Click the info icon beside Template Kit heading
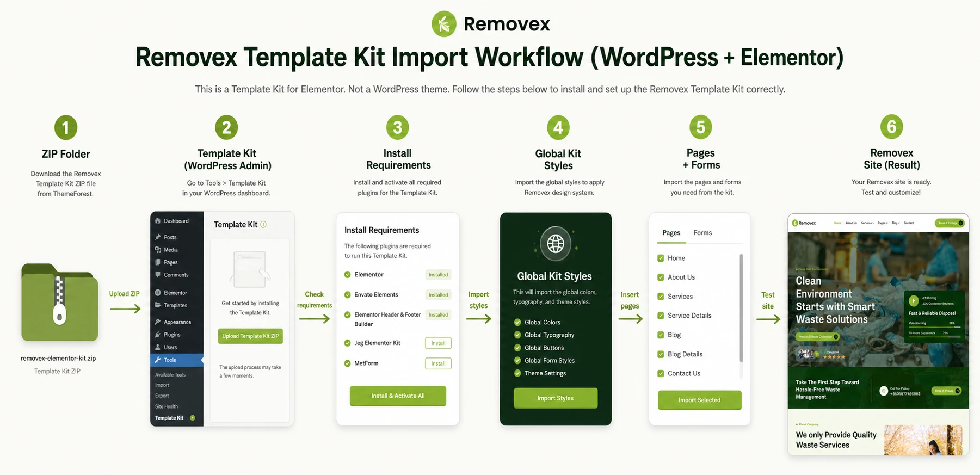 pos(263,224)
